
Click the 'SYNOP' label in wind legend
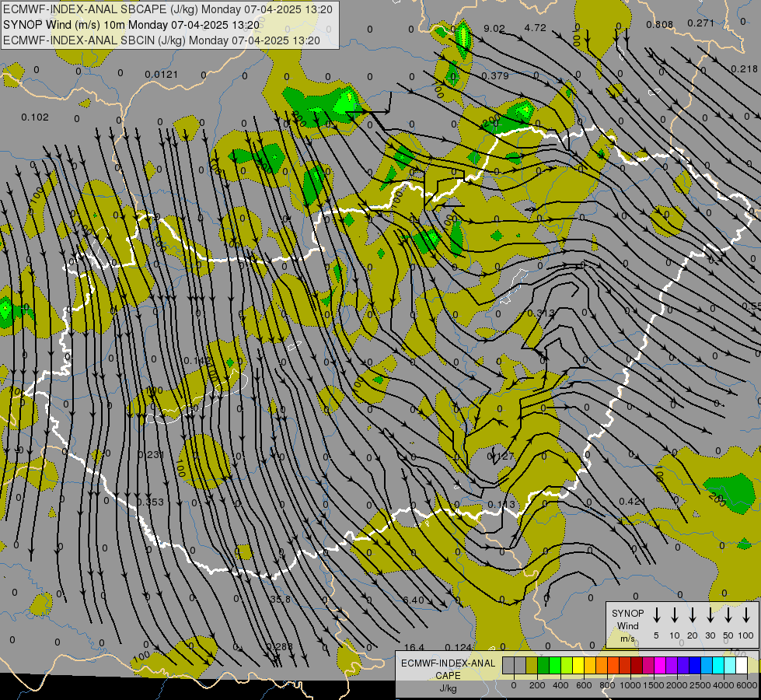pos(627,613)
